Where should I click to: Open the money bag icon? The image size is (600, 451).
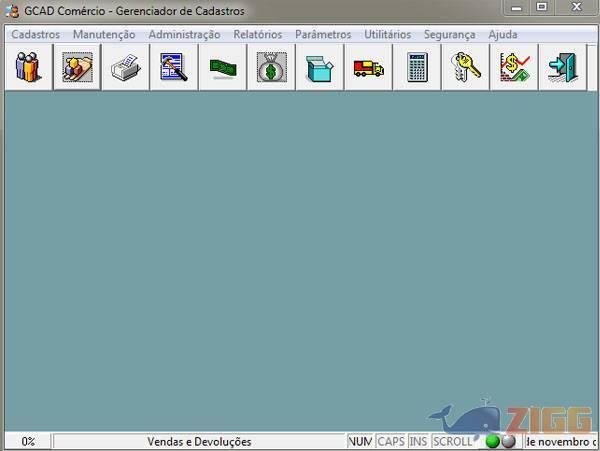tap(271, 67)
